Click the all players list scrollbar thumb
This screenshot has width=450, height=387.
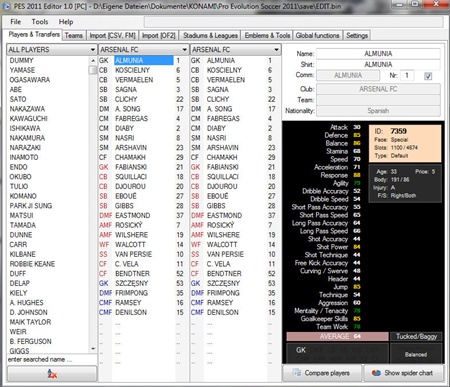pos(93,70)
